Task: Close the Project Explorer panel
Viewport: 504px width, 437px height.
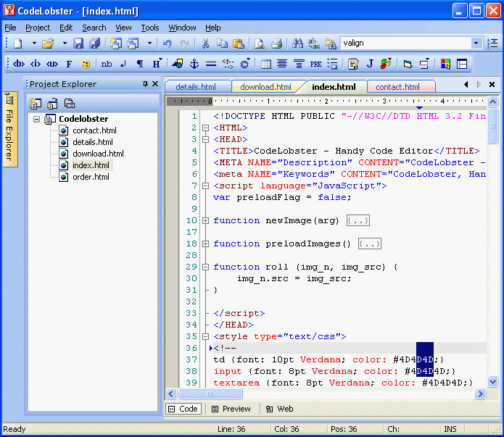Action: [155, 84]
